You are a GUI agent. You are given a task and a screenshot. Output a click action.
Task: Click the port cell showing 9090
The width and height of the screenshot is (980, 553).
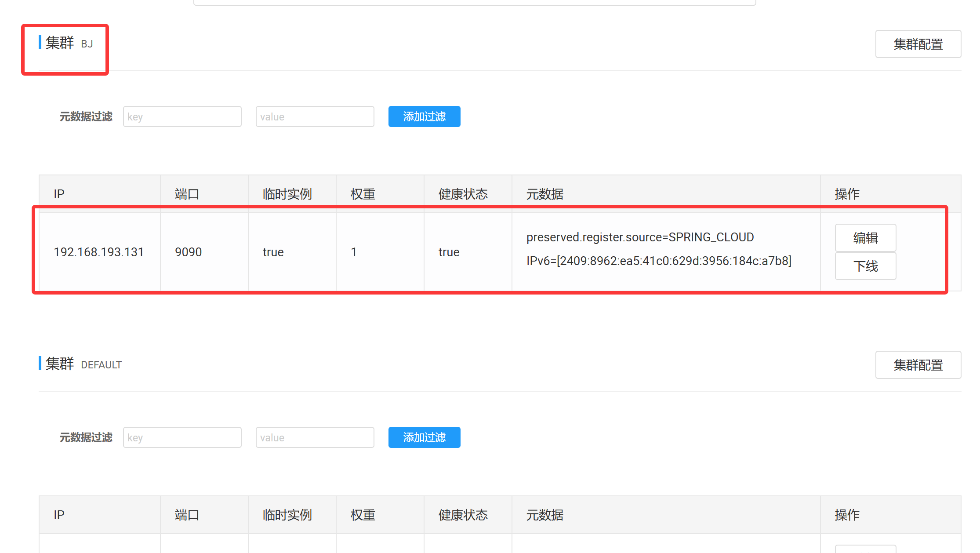click(x=188, y=252)
